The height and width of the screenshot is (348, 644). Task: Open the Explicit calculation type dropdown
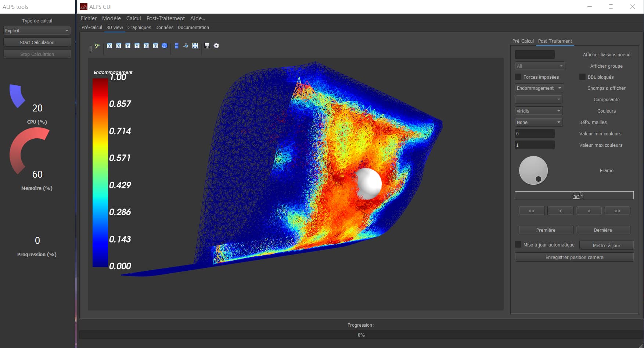click(37, 31)
